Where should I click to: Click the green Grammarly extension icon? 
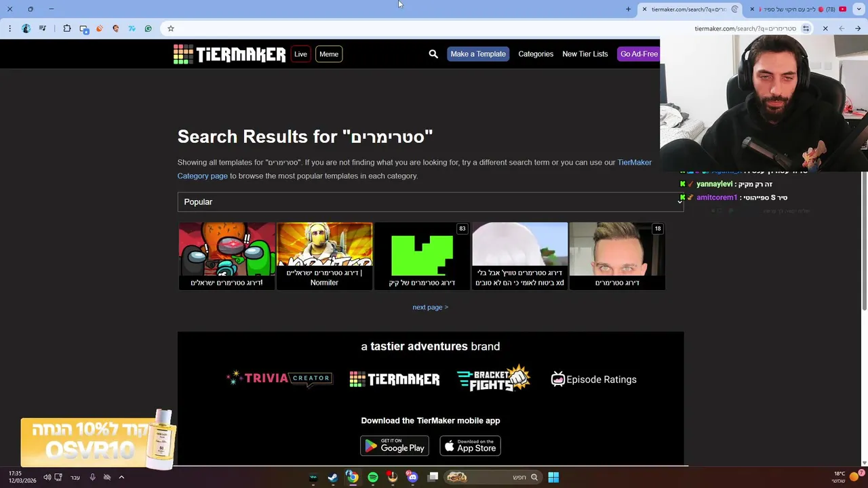148,28
